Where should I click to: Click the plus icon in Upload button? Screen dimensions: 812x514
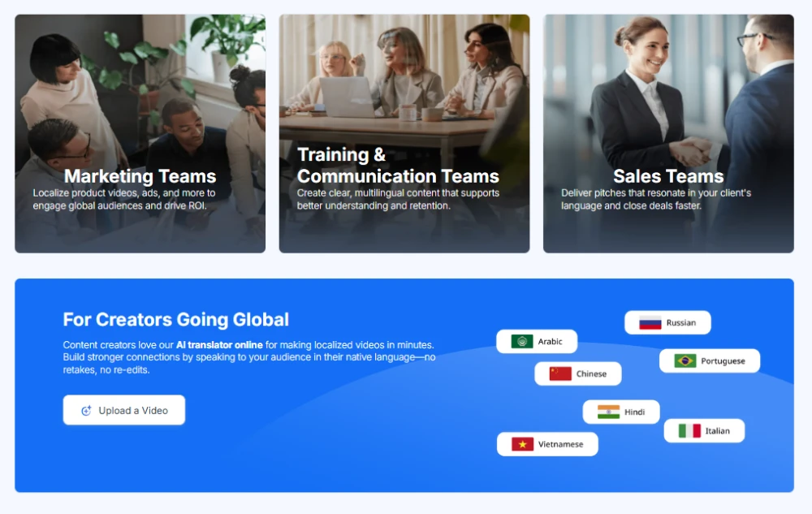87,411
